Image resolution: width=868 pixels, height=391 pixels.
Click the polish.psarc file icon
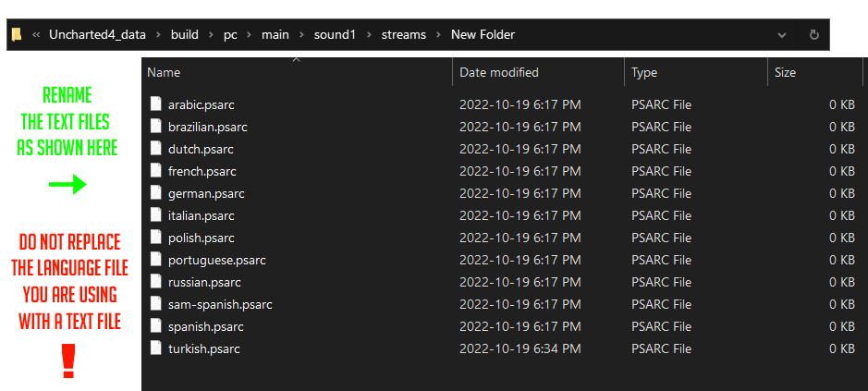pyautogui.click(x=155, y=238)
